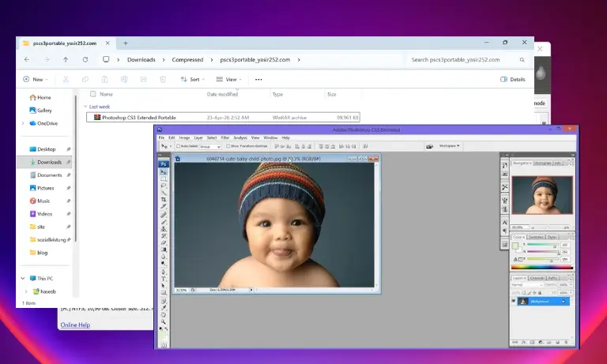
Task: Select the Pen tool
Action: (164, 272)
